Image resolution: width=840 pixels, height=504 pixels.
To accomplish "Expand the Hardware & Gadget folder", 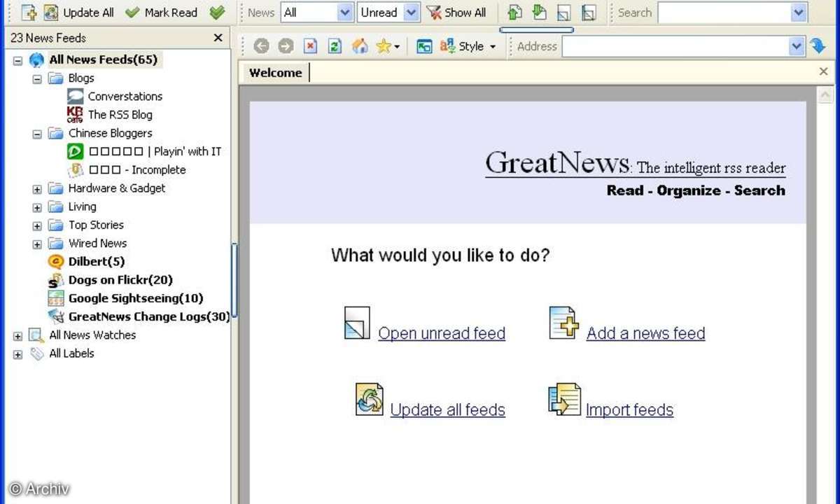I will pos(37,189).
